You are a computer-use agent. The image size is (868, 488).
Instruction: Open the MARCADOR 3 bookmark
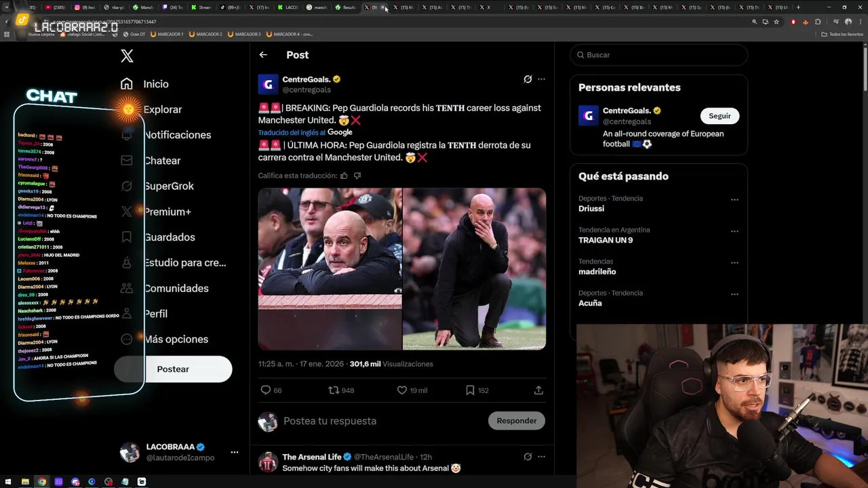click(244, 34)
